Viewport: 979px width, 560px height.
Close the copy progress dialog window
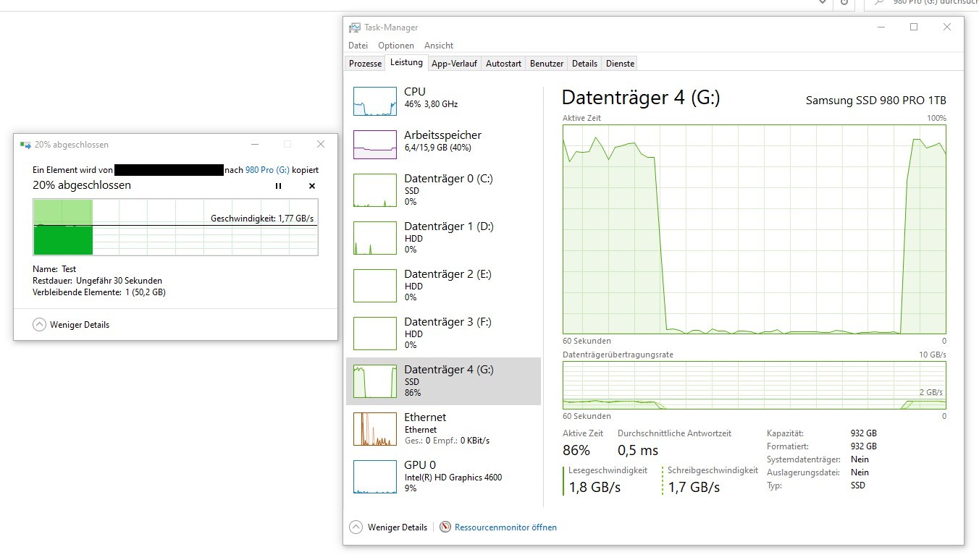321,144
